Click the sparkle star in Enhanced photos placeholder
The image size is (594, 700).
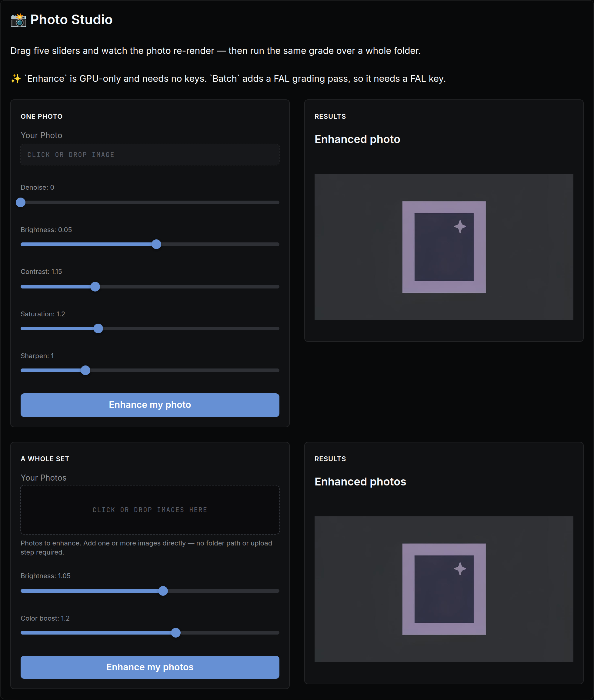(x=460, y=569)
